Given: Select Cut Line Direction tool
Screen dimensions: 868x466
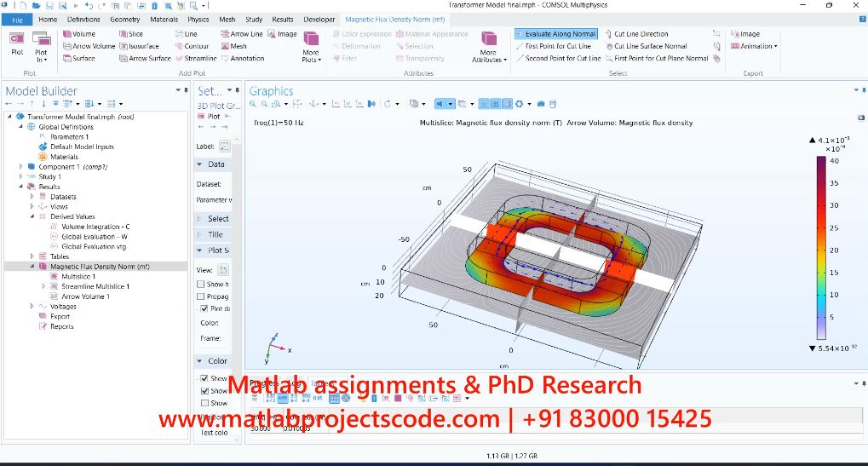Looking at the screenshot, I should (x=636, y=34).
